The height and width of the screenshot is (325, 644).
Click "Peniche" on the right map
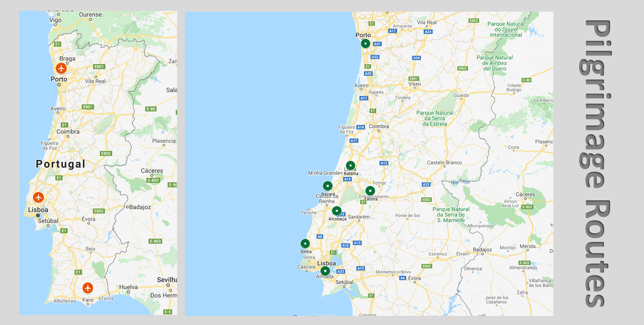(x=309, y=213)
